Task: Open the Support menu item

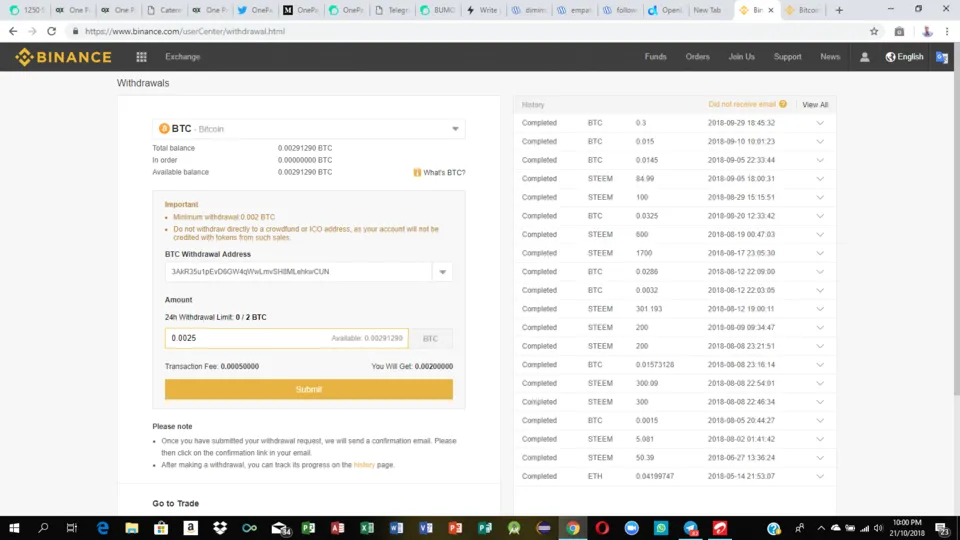Action: pos(787,57)
